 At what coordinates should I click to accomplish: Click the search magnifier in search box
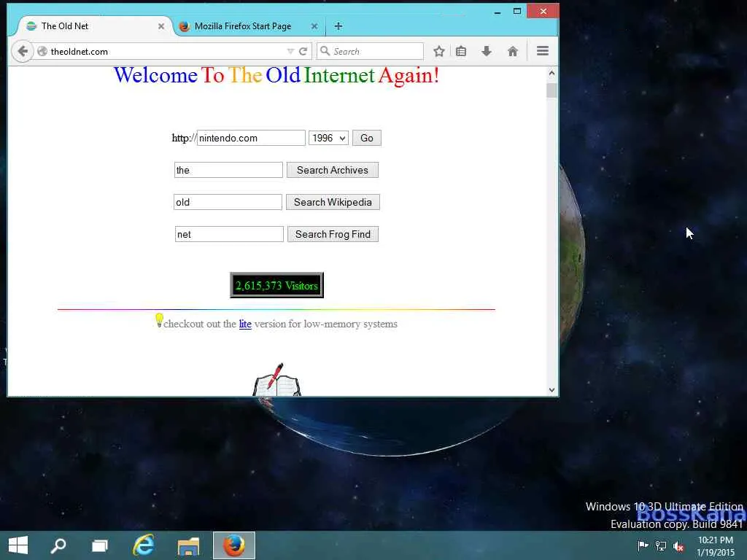[325, 51]
